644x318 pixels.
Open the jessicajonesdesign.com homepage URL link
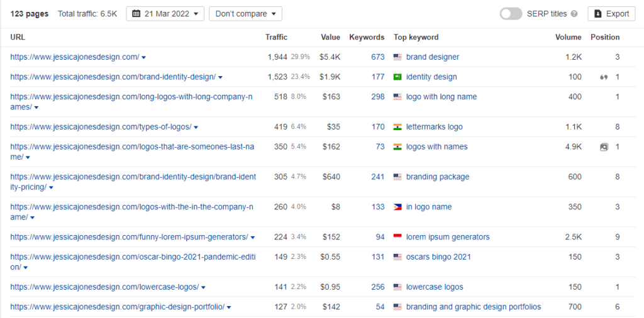pos(75,57)
